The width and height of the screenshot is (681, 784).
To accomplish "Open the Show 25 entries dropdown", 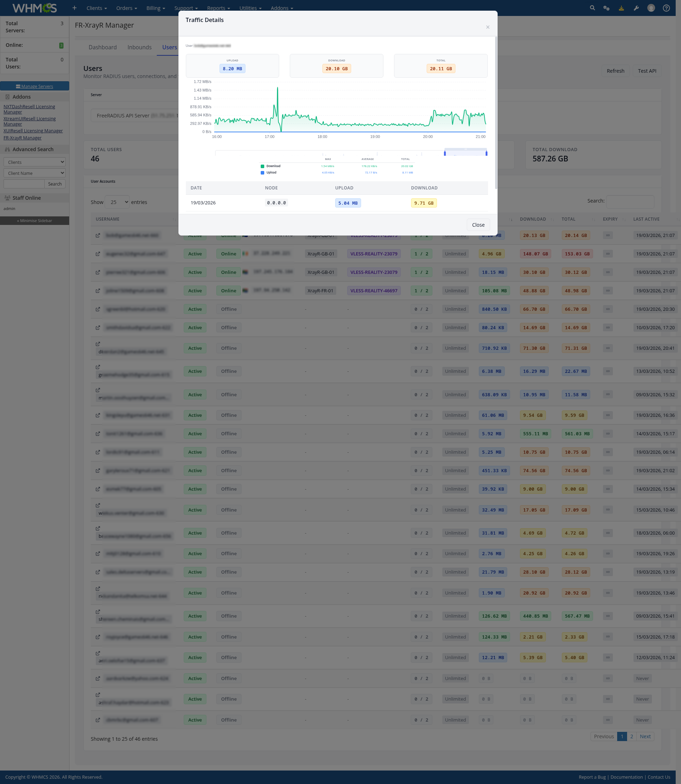I will point(117,202).
